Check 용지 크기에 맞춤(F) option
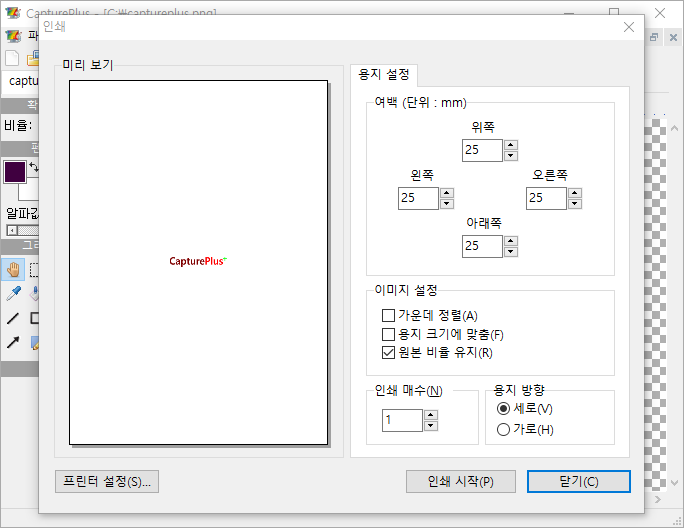684x528 pixels. tap(389, 334)
